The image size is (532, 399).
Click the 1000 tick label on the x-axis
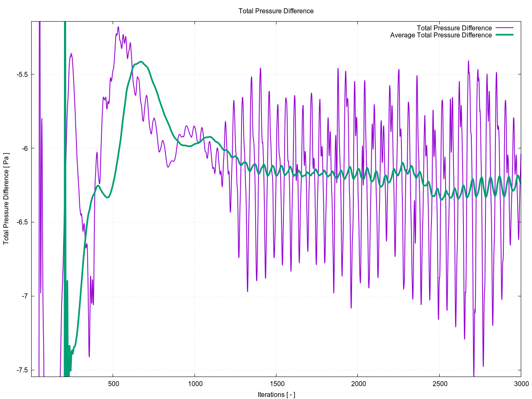[x=195, y=384]
